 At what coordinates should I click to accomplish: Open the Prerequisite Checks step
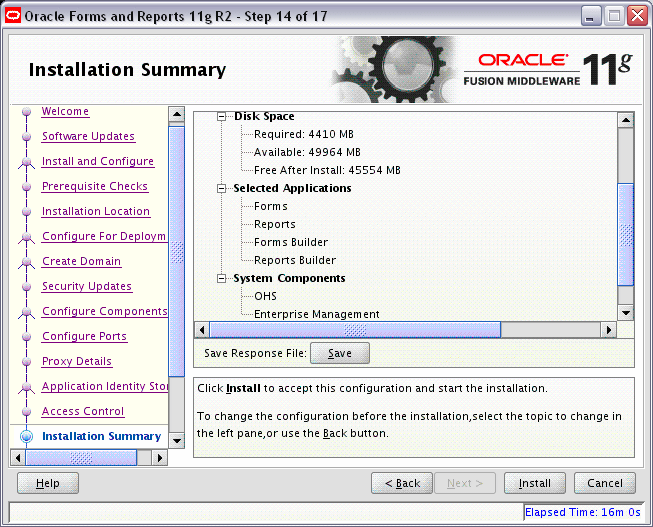[x=95, y=187]
